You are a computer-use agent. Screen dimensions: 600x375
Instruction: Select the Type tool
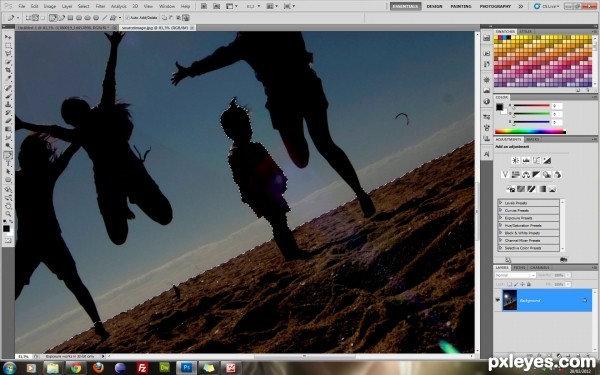point(8,164)
